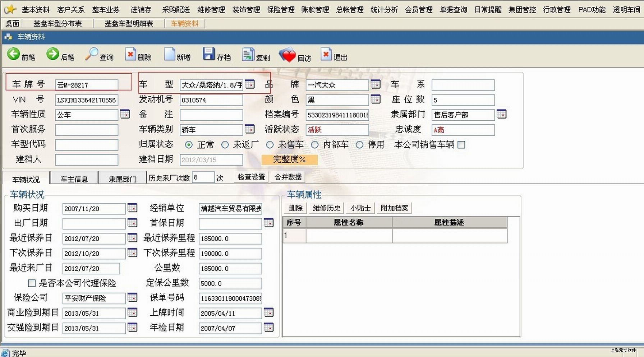Image resolution: width=644 pixels, height=357 pixels.
Task: Click the 维修历史 button
Action: [x=326, y=208]
